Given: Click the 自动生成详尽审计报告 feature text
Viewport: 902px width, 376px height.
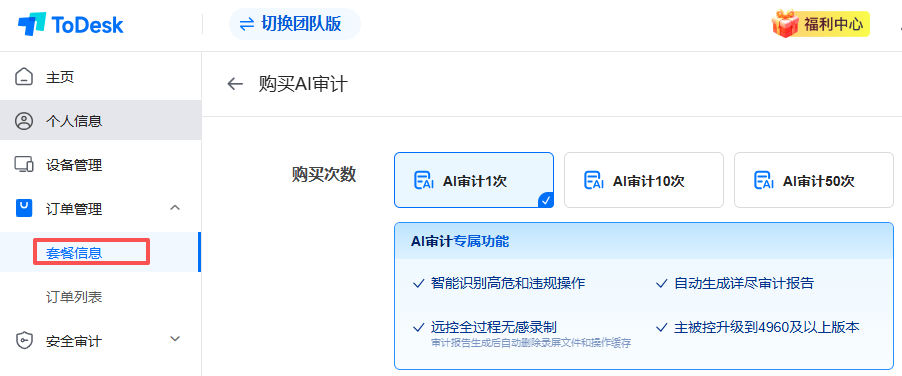Looking at the screenshot, I should 744,283.
